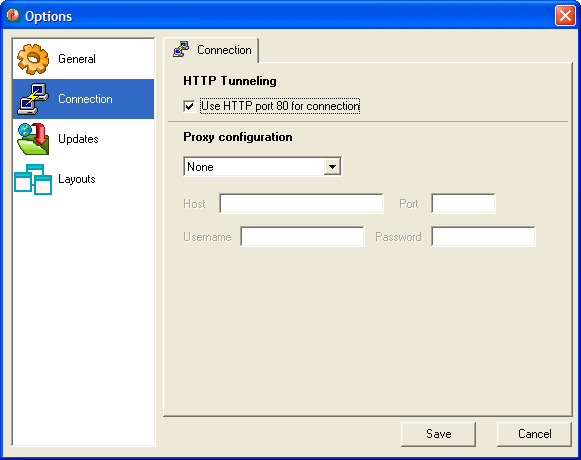The height and width of the screenshot is (460, 581).
Task: Uncheck Use HTTP port 80 checkbox
Action: (189, 106)
